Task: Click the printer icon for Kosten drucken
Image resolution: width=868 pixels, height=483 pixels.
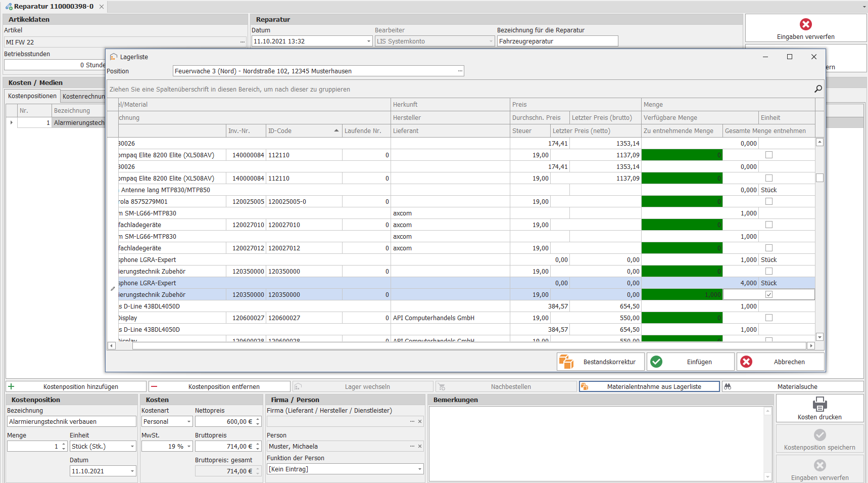Action: tap(819, 405)
